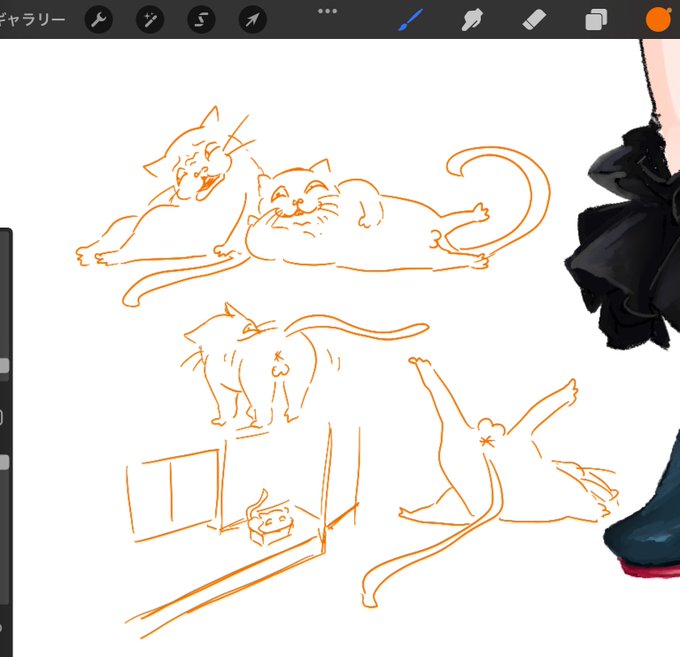Select the Eraser tool
The width and height of the screenshot is (680, 657).
click(534, 20)
